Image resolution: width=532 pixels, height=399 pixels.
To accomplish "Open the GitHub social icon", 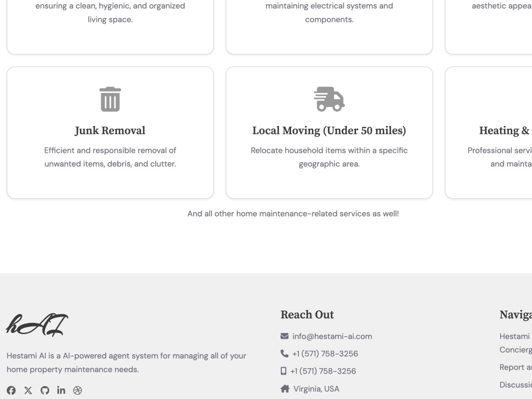I will tap(45, 390).
